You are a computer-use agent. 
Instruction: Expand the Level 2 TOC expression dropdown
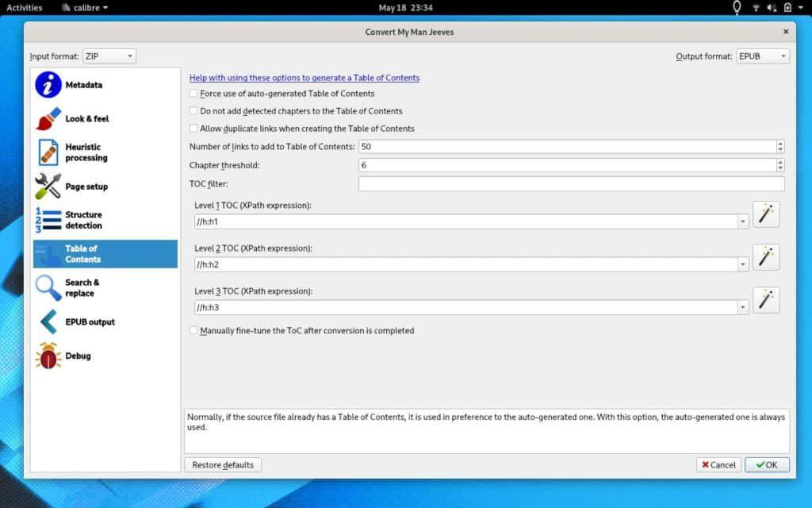(x=742, y=264)
